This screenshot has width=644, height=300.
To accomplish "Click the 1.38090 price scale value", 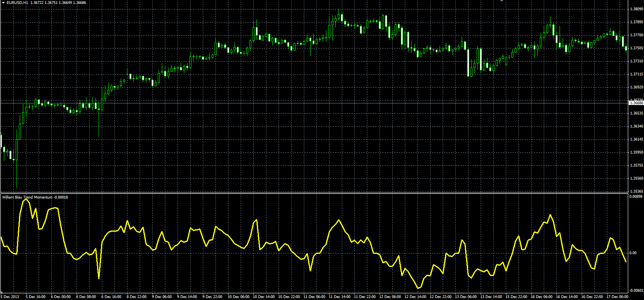I will click(x=637, y=9).
